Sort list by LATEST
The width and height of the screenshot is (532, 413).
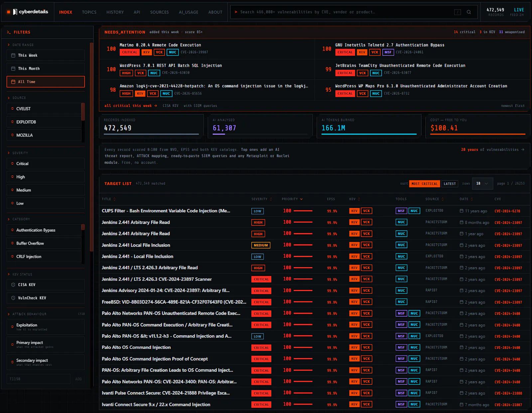tap(450, 184)
